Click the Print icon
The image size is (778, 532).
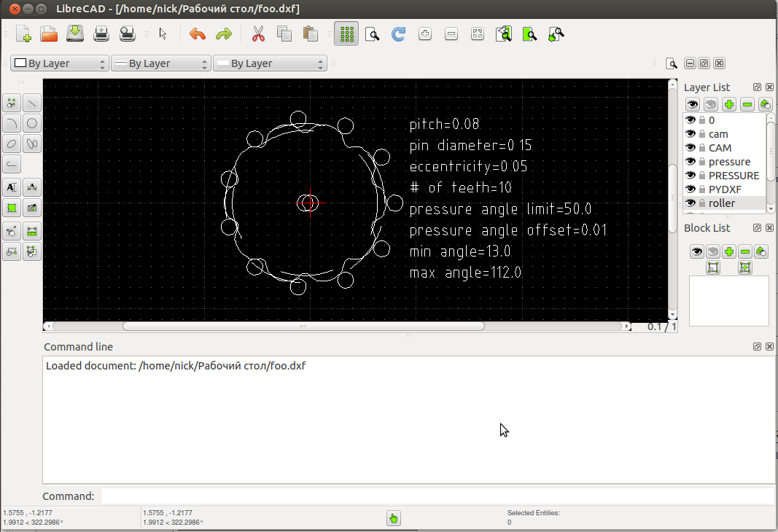pos(101,34)
